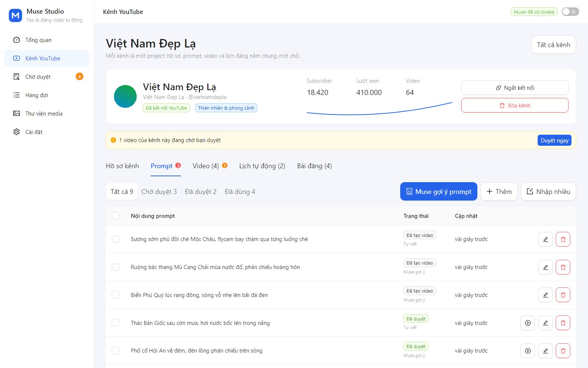Screen dimensions: 588x368
Task: Delete the Mộc Châu tea hill prompt
Action: pyautogui.click(x=563, y=239)
